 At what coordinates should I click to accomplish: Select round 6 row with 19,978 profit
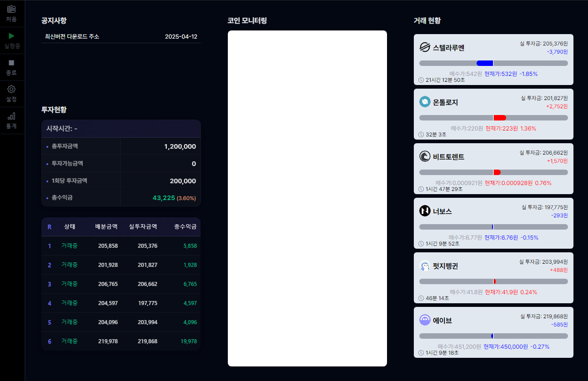point(121,341)
